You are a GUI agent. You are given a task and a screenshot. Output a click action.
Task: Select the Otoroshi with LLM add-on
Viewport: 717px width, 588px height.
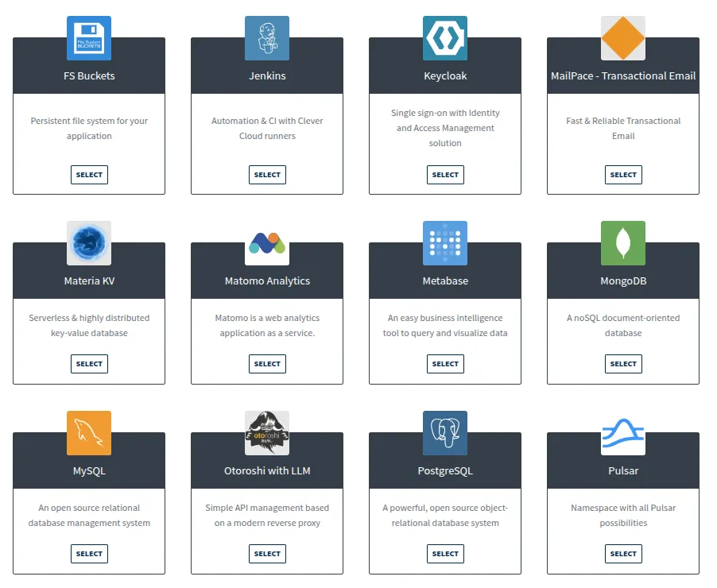267,554
